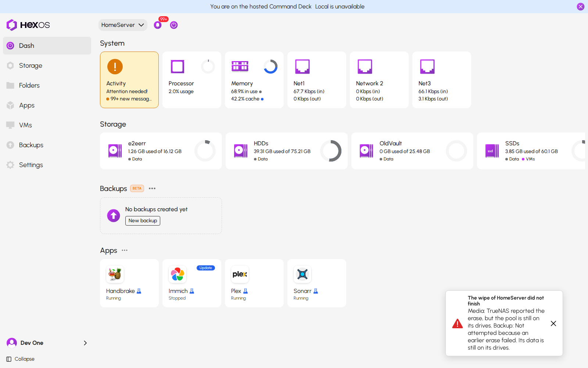
Task: Open the Plex app icon
Action: (x=240, y=274)
